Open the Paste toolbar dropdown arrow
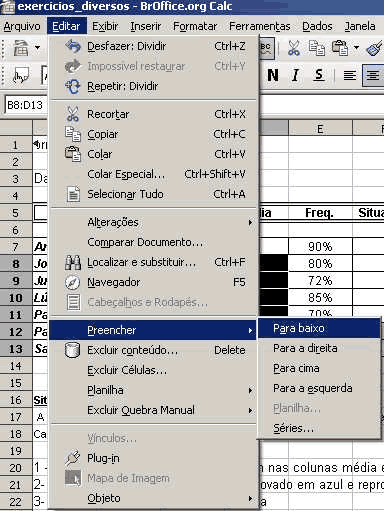This screenshot has height=511, width=384. tap(356, 48)
